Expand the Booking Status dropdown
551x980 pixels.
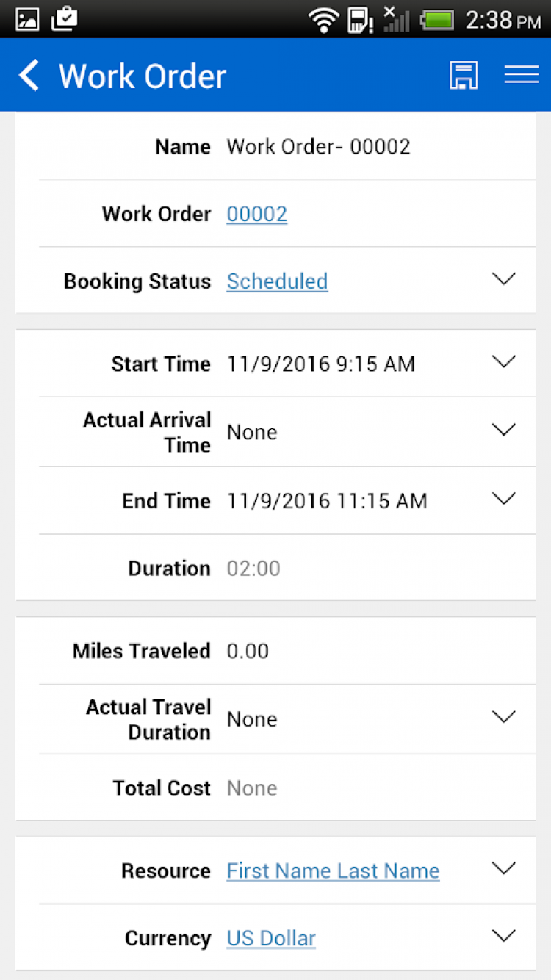pos(504,279)
